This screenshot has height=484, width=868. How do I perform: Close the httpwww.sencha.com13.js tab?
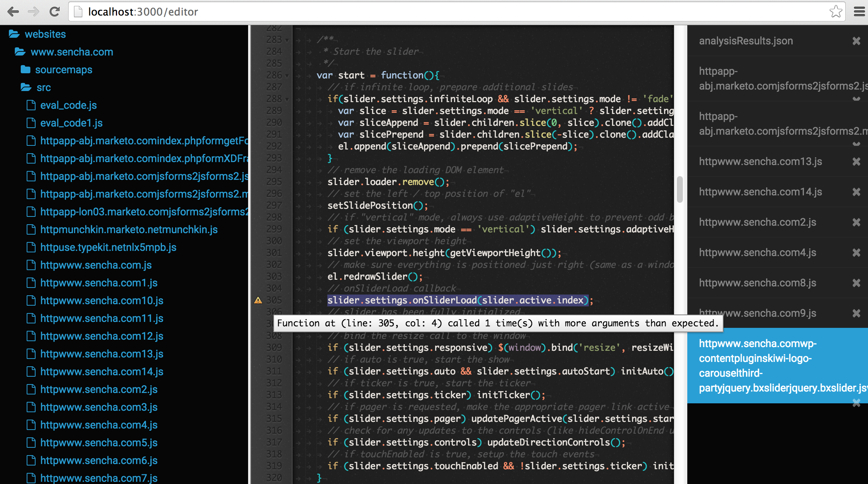click(x=856, y=161)
